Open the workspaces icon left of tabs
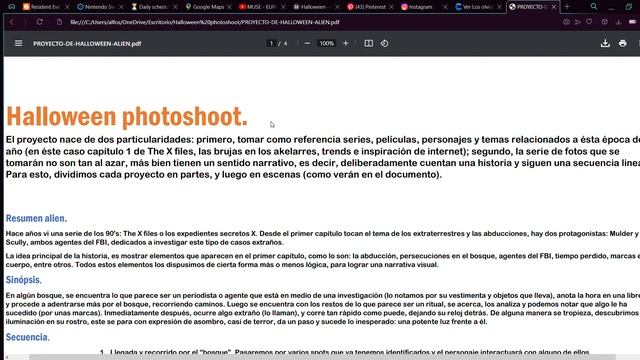 click(11, 7)
